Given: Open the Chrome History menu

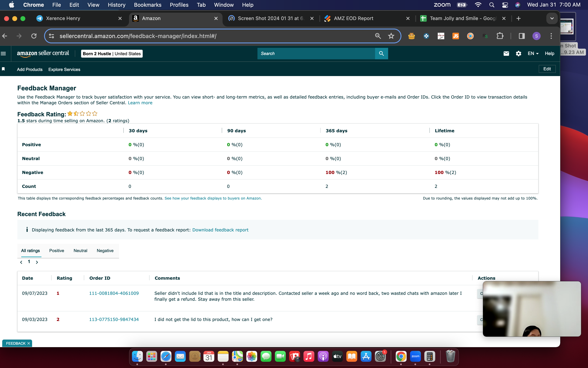Looking at the screenshot, I should click(117, 5).
